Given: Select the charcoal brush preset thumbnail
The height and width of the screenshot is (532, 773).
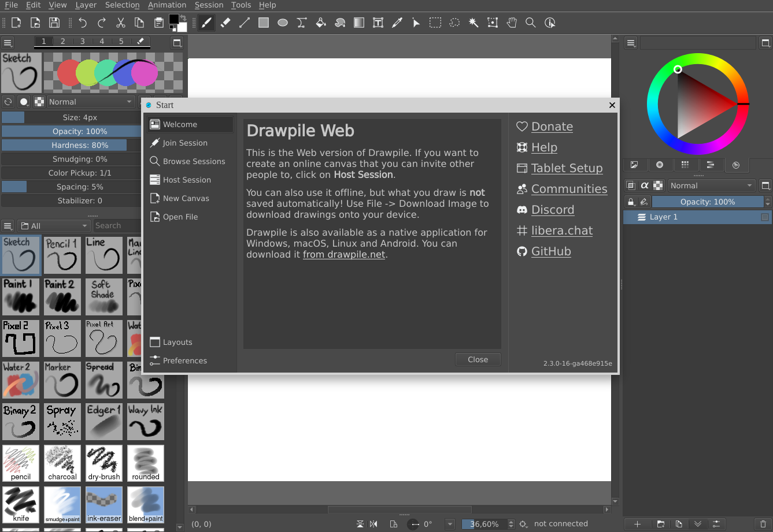Looking at the screenshot, I should point(62,463).
